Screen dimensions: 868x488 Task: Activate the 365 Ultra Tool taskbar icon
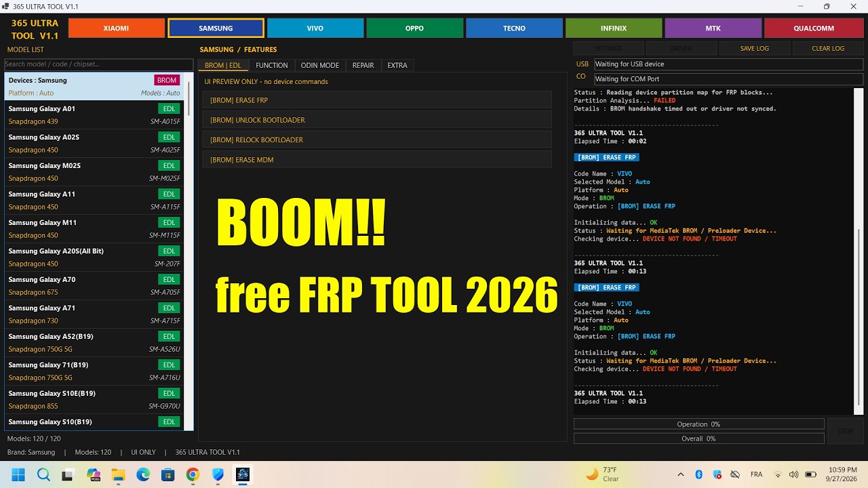(243, 474)
